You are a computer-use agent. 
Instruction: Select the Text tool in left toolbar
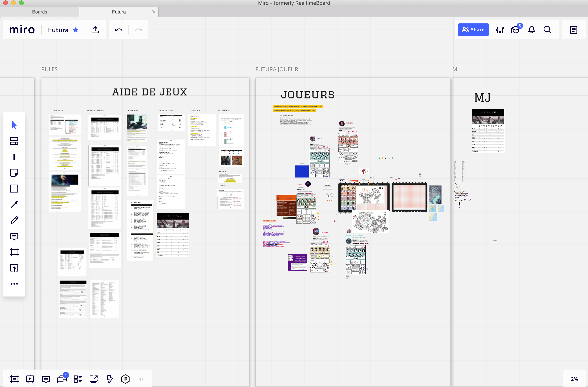[14, 157]
